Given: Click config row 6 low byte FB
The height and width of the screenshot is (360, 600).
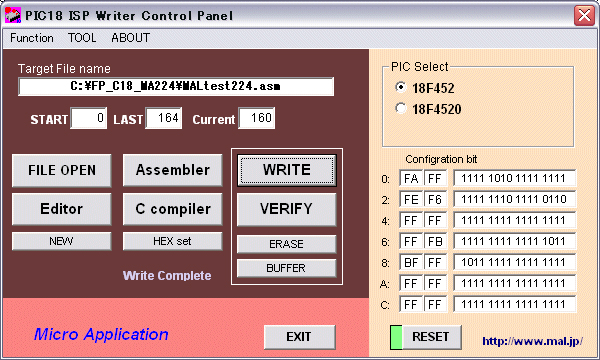Looking at the screenshot, I should point(435,241).
